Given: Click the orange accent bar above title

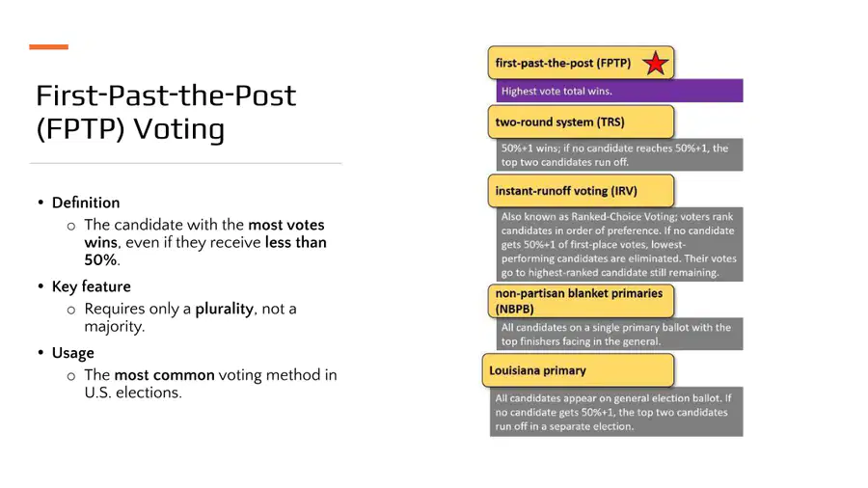Looking at the screenshot, I should [49, 47].
